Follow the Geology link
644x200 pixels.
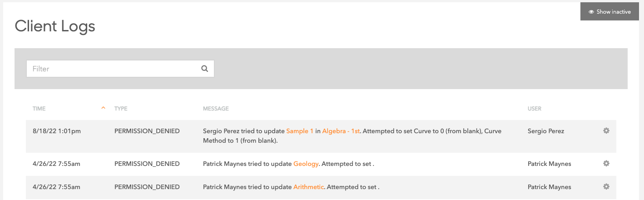click(306, 164)
